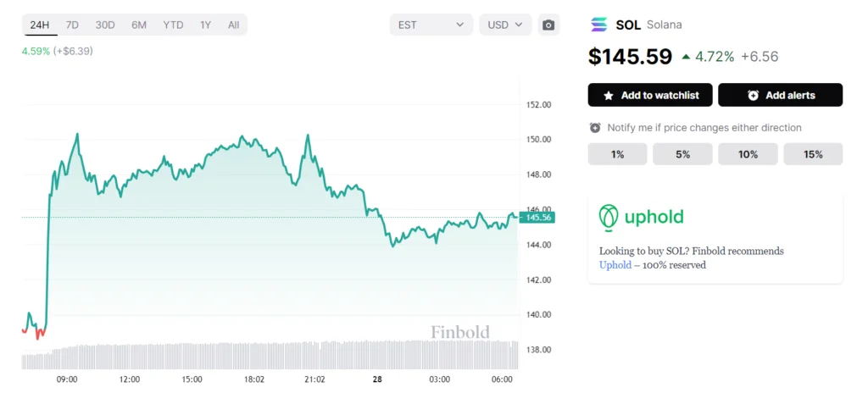868x404 pixels.
Task: Click the Uphold logo
Action: coord(642,217)
